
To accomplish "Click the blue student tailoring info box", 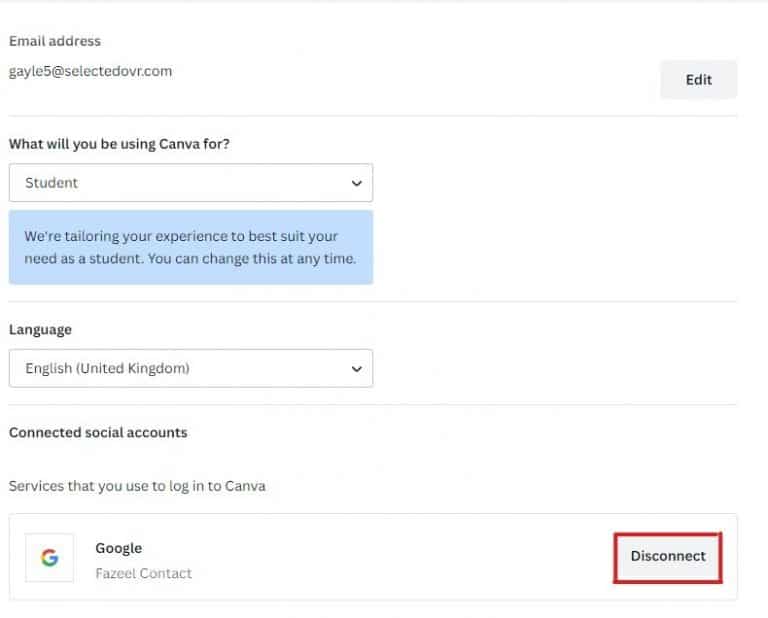I will [190, 247].
